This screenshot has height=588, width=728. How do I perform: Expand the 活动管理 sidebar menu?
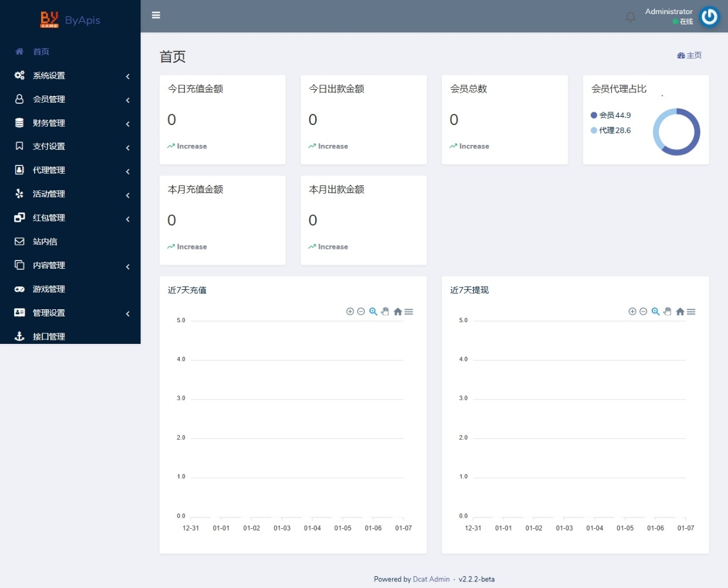(x=70, y=194)
